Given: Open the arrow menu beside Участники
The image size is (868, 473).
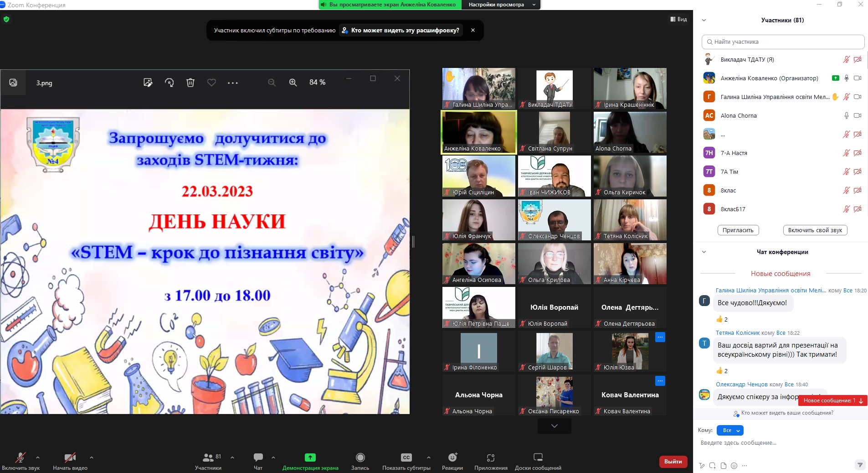Looking at the screenshot, I should click(232, 457).
